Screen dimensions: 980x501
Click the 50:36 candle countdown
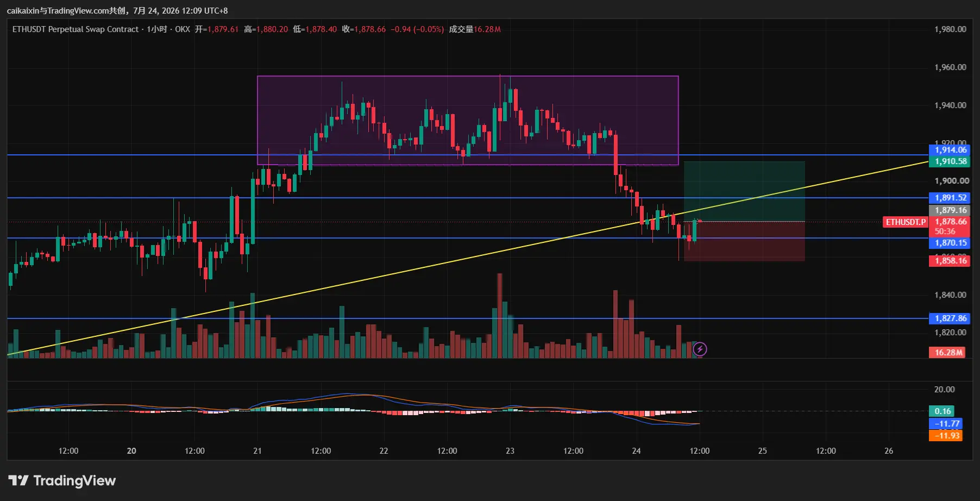[945, 231]
